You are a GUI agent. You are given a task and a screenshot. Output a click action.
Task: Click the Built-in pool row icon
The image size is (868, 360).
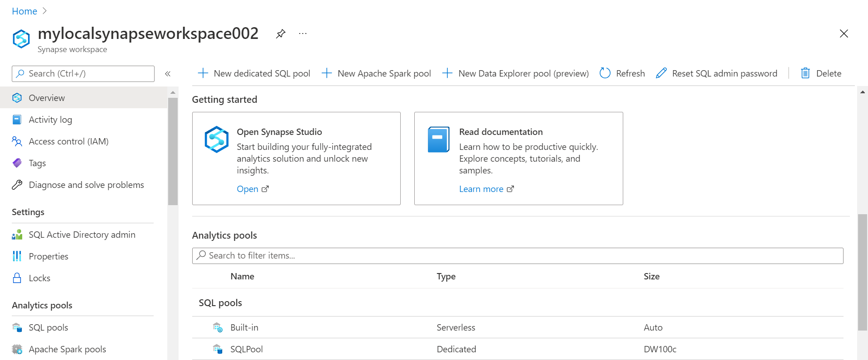(218, 327)
